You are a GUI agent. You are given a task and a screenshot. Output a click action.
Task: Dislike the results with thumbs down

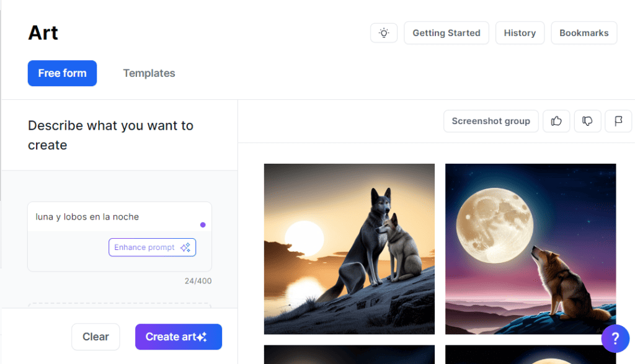(x=587, y=121)
